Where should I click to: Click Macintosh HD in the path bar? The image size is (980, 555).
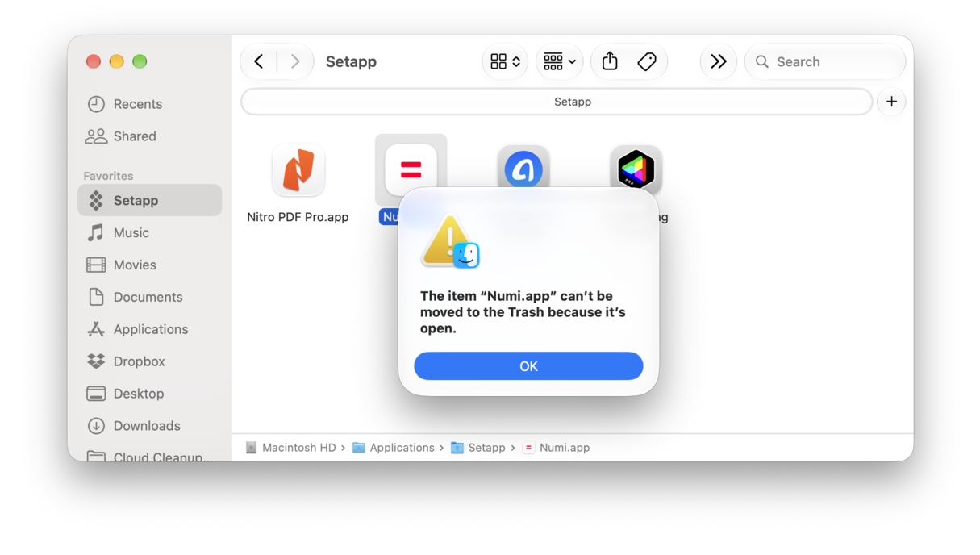[290, 448]
